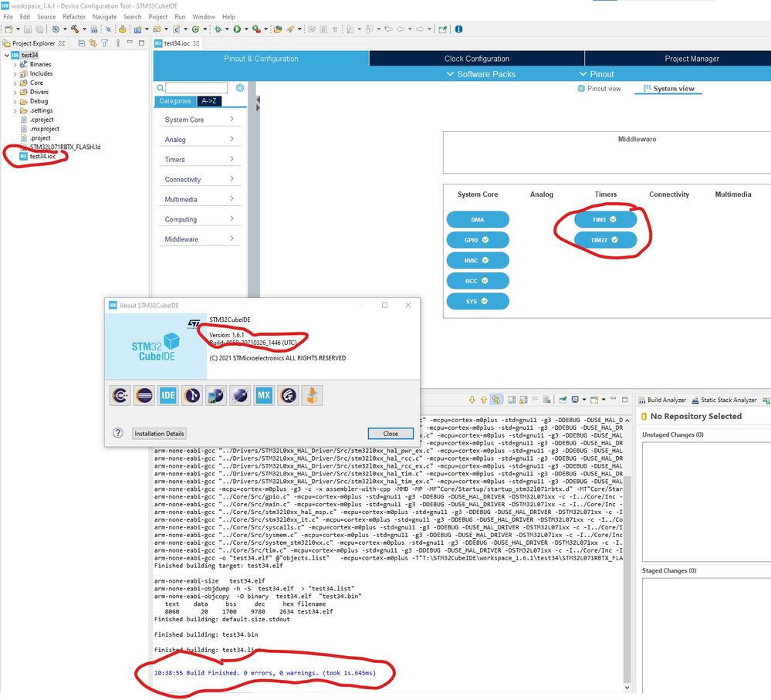Click the help question mark in About dialog
The height and width of the screenshot is (700, 771).
pos(118,433)
